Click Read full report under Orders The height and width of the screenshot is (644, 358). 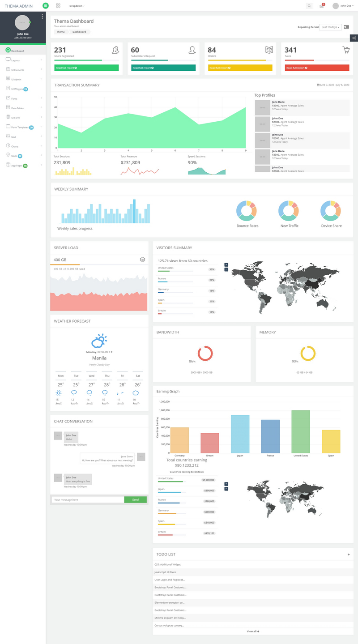coord(240,68)
